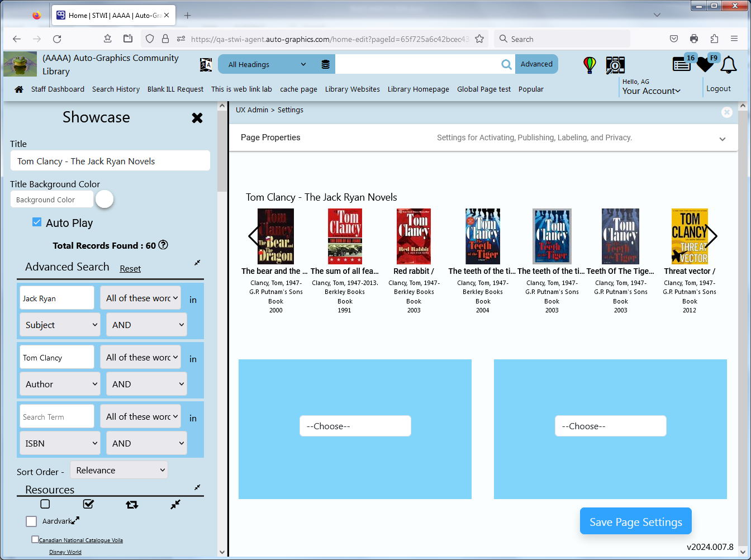
Task: Open the language translate icon
Action: click(x=206, y=65)
